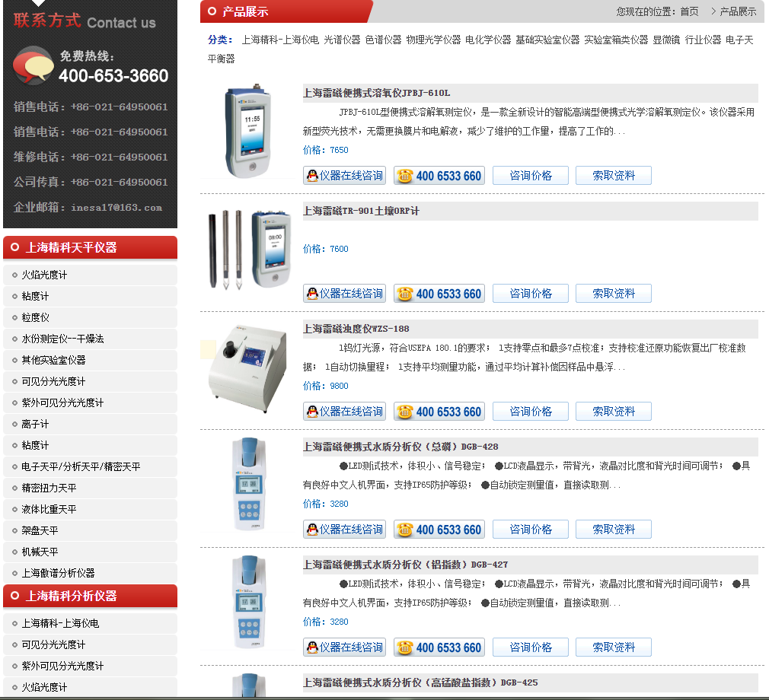Click 400 6533 660 phone button under JPBJ-610L

tap(439, 176)
